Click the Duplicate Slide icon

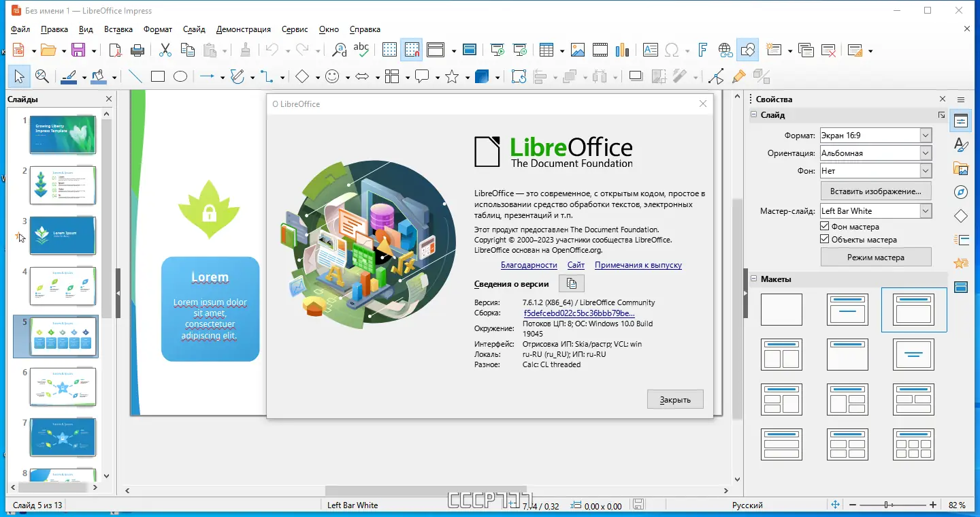click(806, 50)
